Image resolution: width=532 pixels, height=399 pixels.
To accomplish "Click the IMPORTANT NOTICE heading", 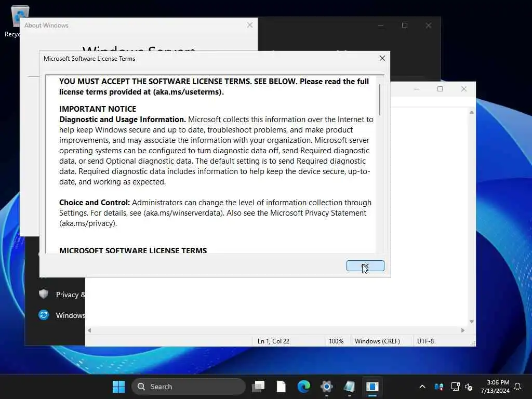I will pos(98,109).
